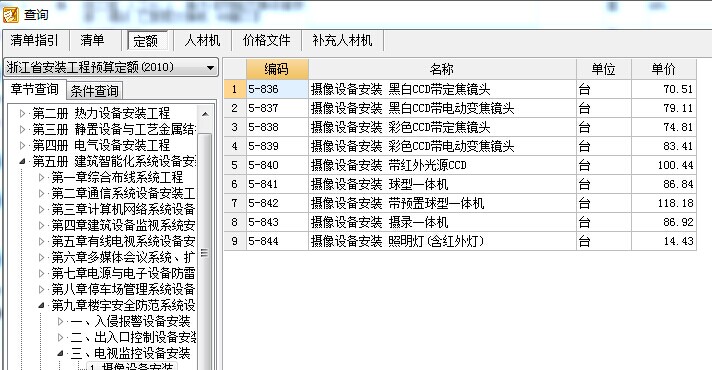
Task: Expand 第二章通信系统设备安装 node
Action: tap(41, 193)
